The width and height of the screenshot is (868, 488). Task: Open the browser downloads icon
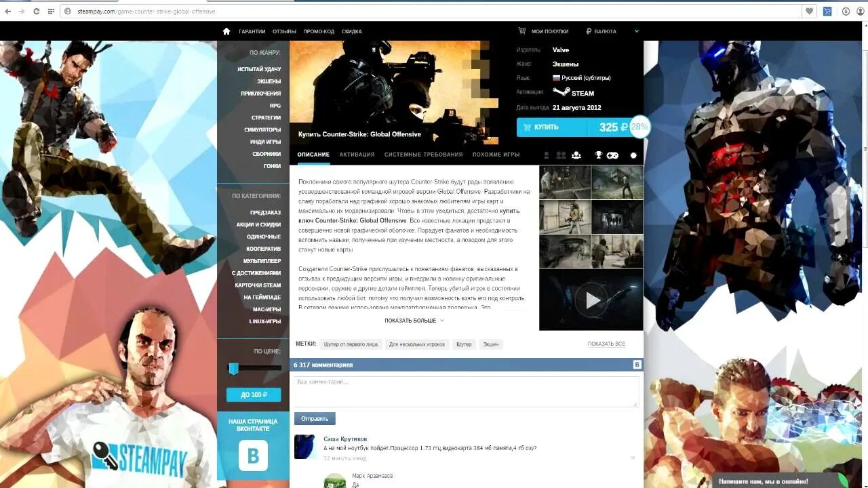846,12
